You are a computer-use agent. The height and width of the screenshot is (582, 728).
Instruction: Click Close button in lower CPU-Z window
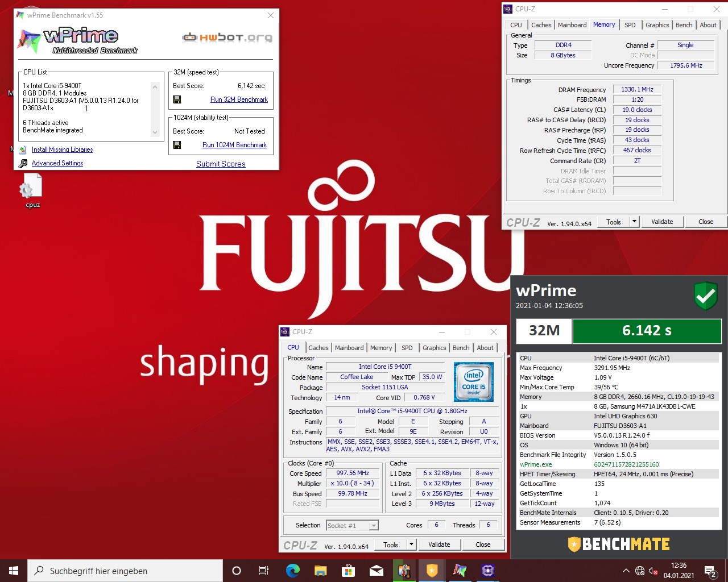(x=483, y=544)
